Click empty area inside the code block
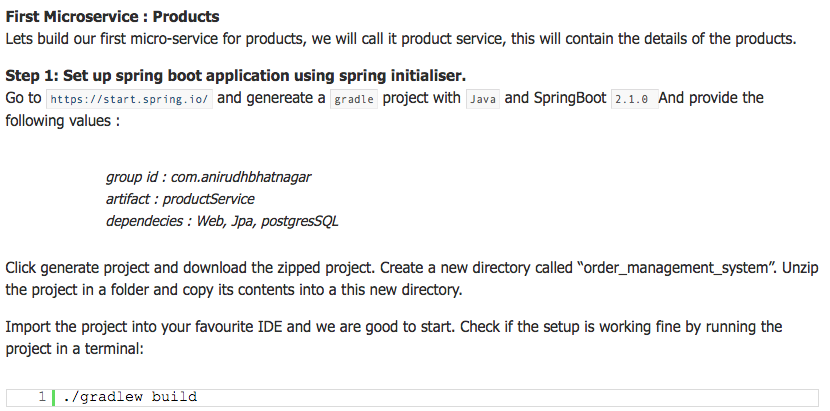The height and width of the screenshot is (411, 830). (x=500, y=397)
